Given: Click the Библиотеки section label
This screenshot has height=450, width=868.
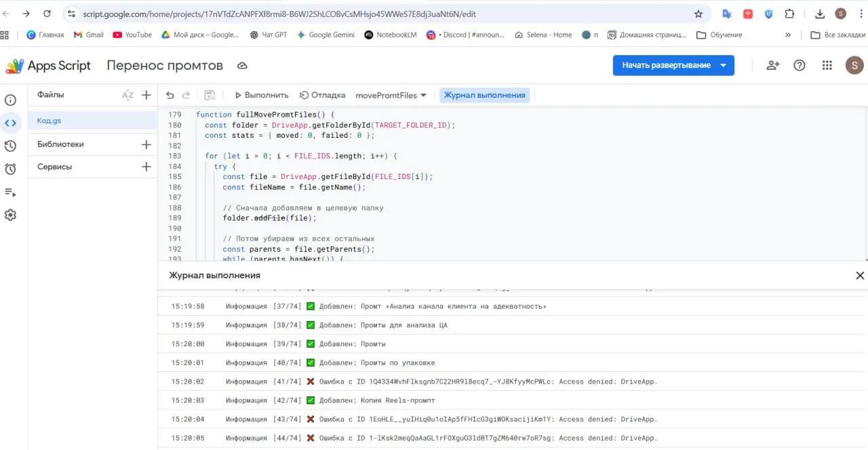Looking at the screenshot, I should coord(60,145).
